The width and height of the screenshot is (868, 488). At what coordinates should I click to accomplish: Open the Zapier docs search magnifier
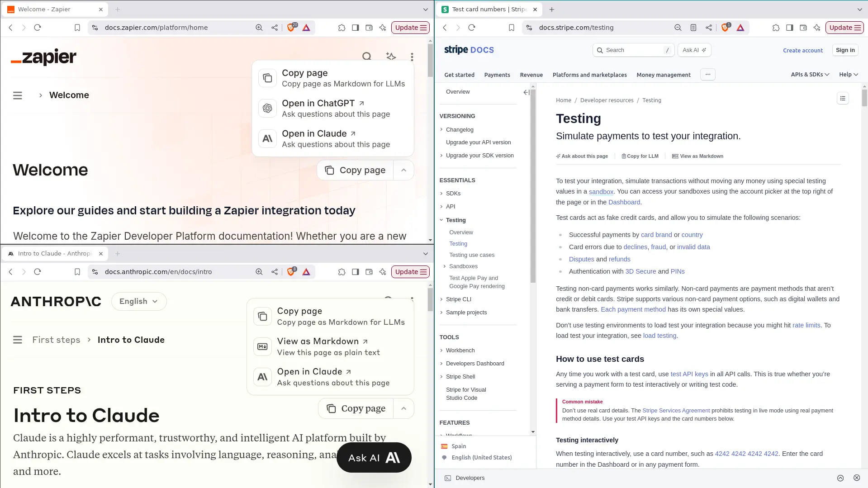coord(366,56)
